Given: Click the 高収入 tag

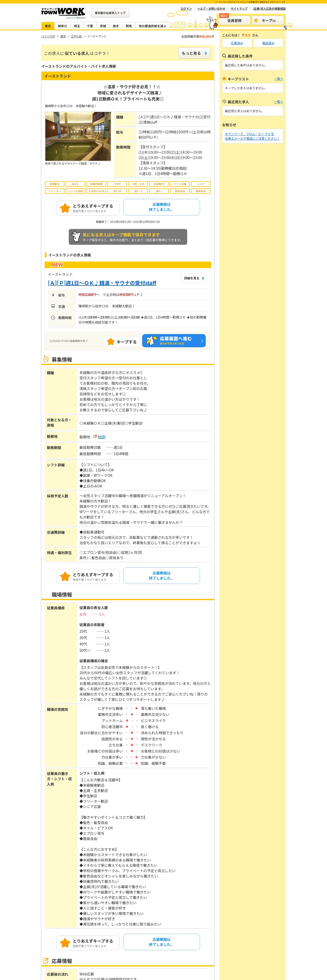Looking at the screenshot, I should point(75,184).
